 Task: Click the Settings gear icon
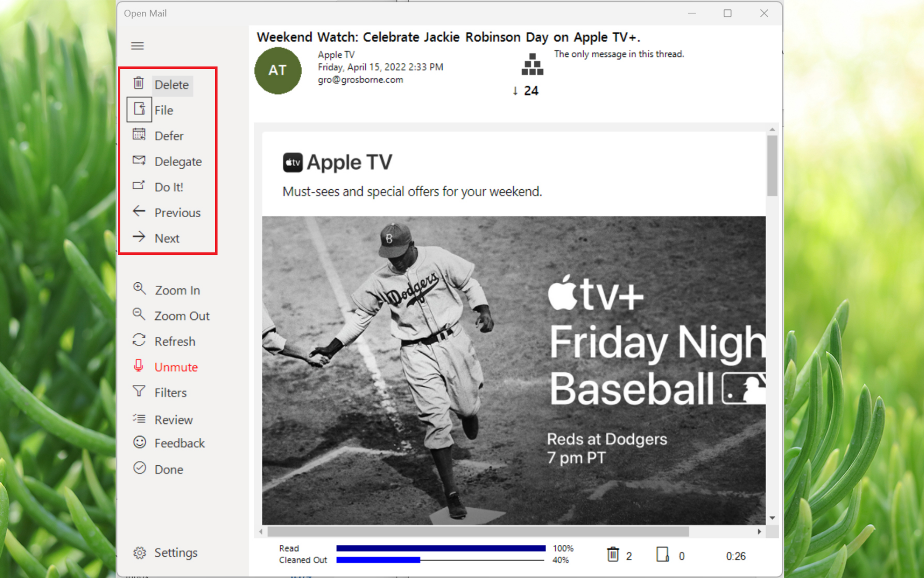pos(140,553)
